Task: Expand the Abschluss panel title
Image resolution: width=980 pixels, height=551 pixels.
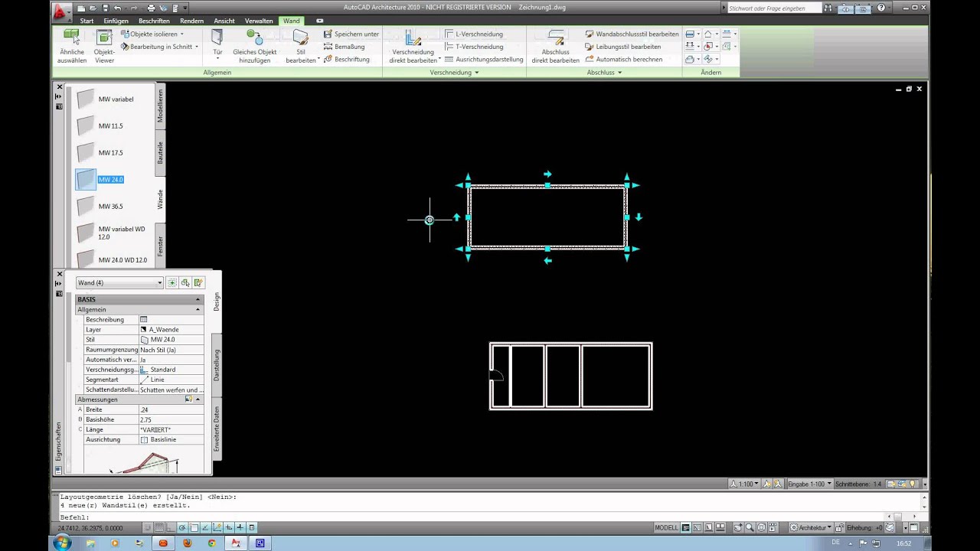Action: [605, 73]
